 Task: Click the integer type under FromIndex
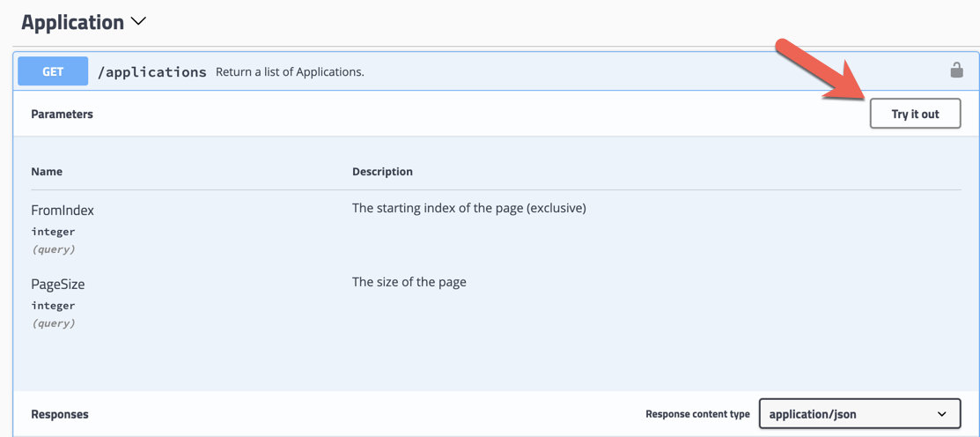53,232
